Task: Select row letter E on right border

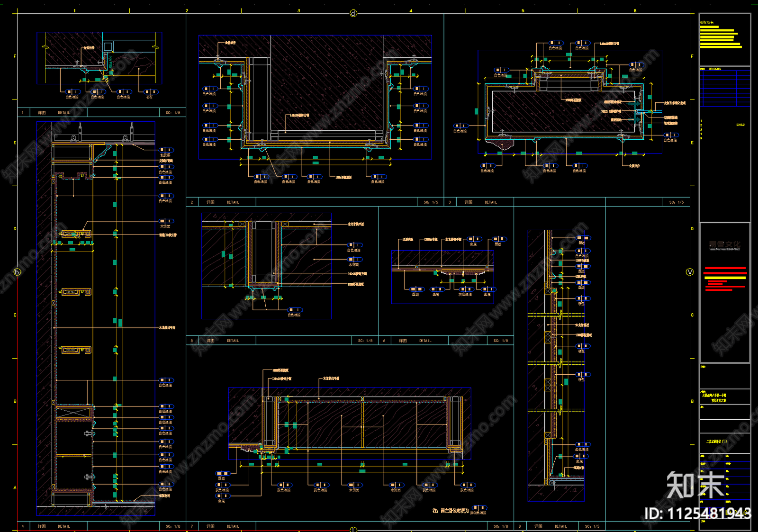Action: [692, 143]
